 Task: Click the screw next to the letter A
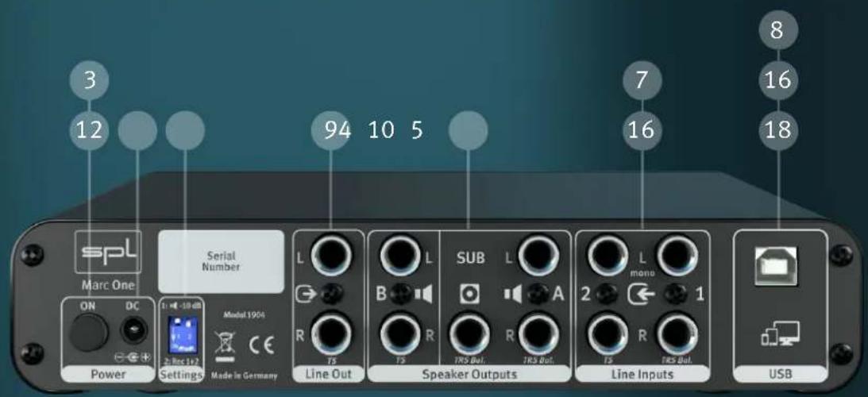point(538,295)
